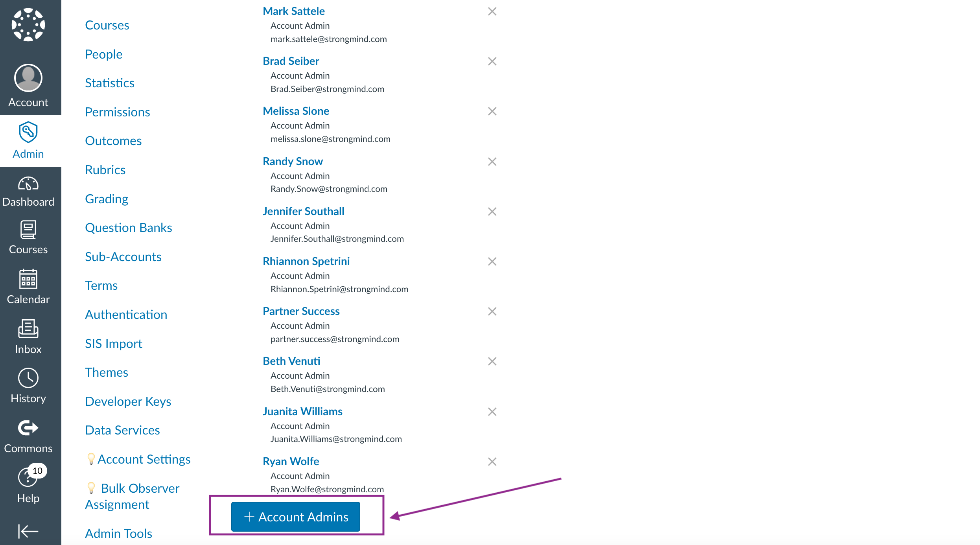
Task: Click the + Account Admins button
Action: (x=296, y=517)
